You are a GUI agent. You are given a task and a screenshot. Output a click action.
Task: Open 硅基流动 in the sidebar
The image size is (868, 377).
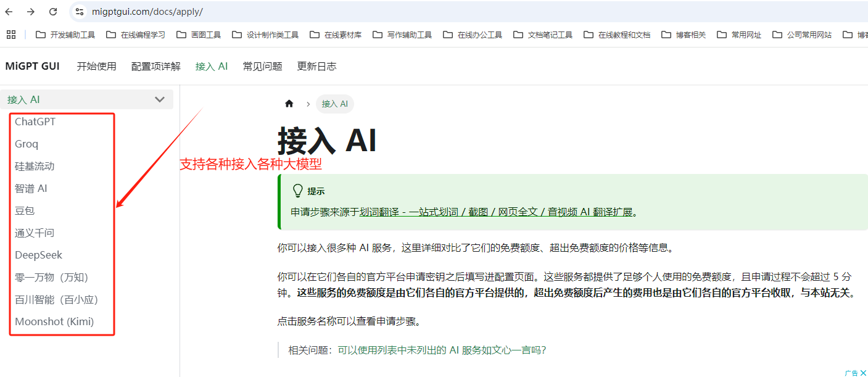pyautogui.click(x=35, y=166)
